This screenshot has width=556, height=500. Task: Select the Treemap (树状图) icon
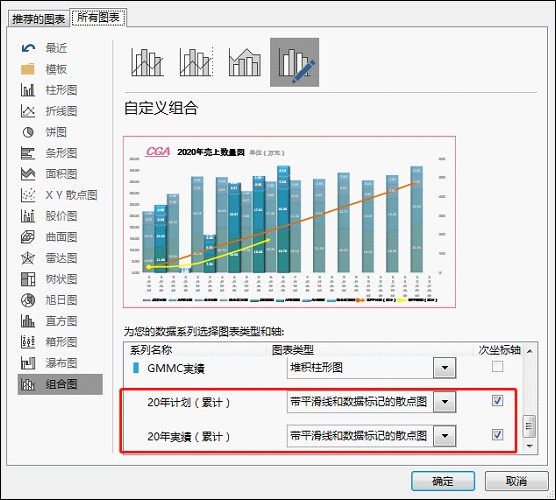tap(28, 279)
